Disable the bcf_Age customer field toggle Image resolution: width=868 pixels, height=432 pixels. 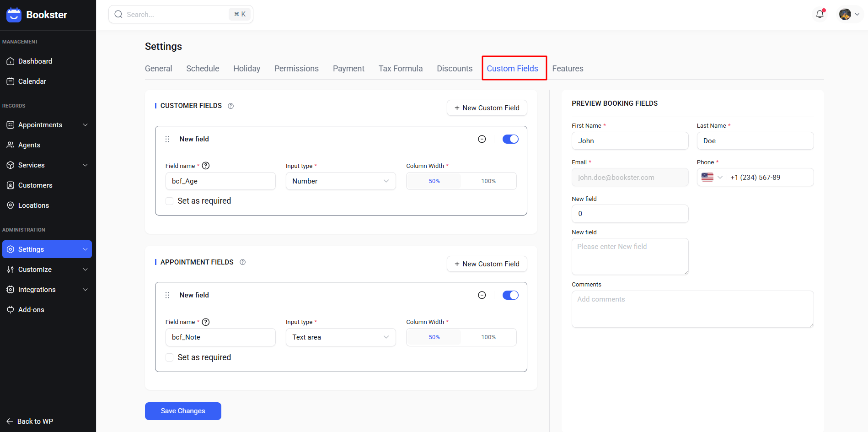click(510, 139)
